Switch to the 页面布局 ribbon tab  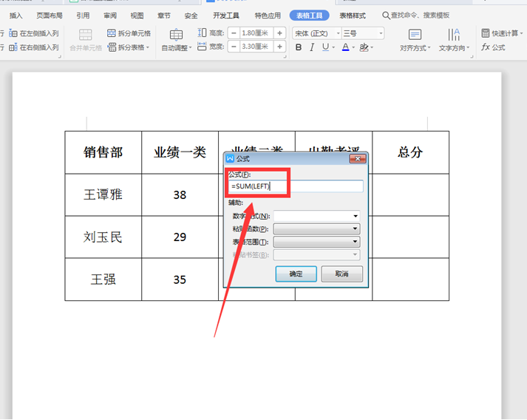click(50, 16)
